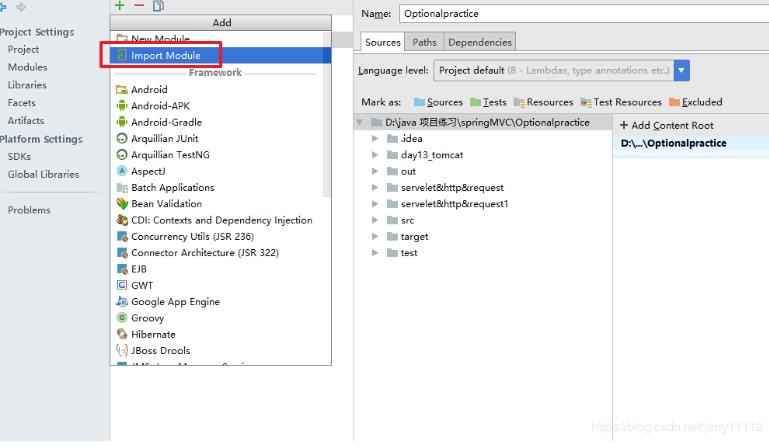Open the Problems section
Viewport: 769px width, 447px height.
click(x=29, y=210)
